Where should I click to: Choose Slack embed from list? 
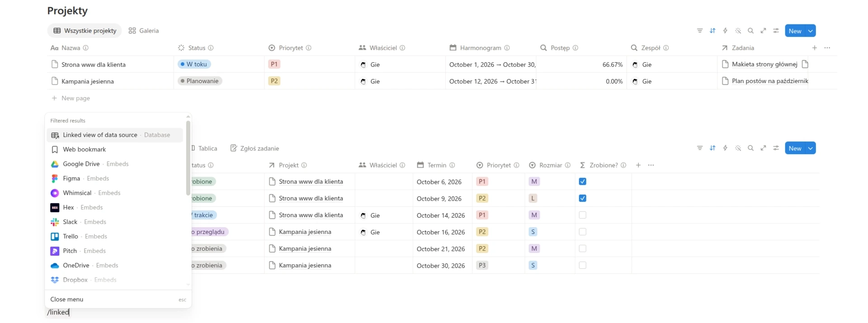[115, 222]
